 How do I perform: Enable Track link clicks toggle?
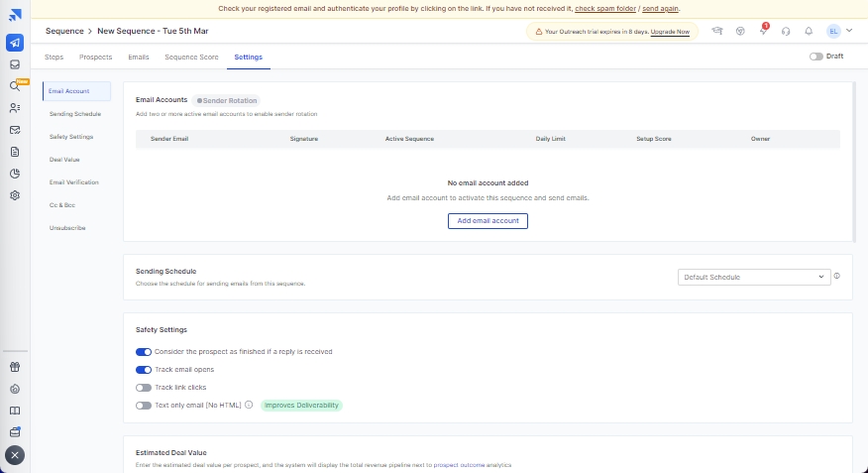click(x=144, y=387)
